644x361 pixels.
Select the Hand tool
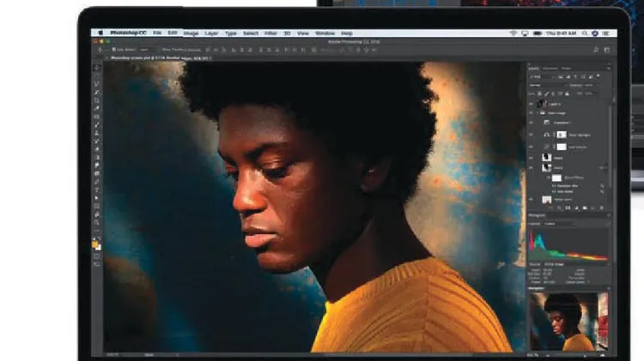click(97, 214)
